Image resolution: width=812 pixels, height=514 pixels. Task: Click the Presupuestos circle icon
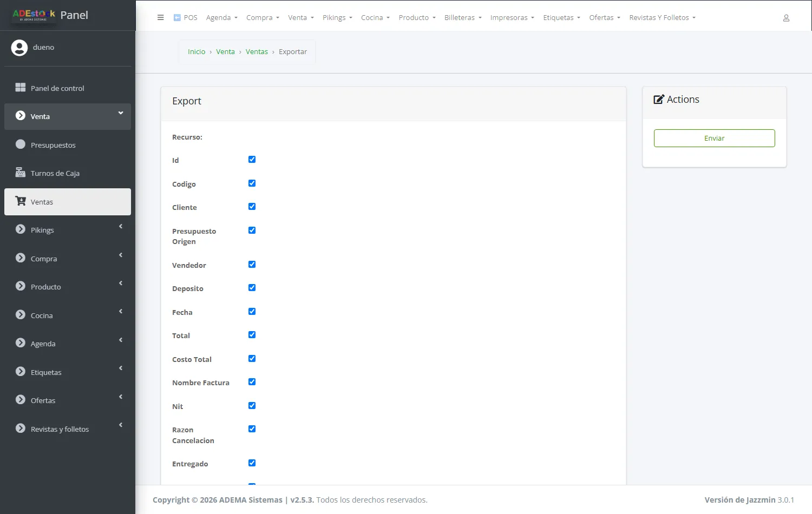[x=21, y=144]
